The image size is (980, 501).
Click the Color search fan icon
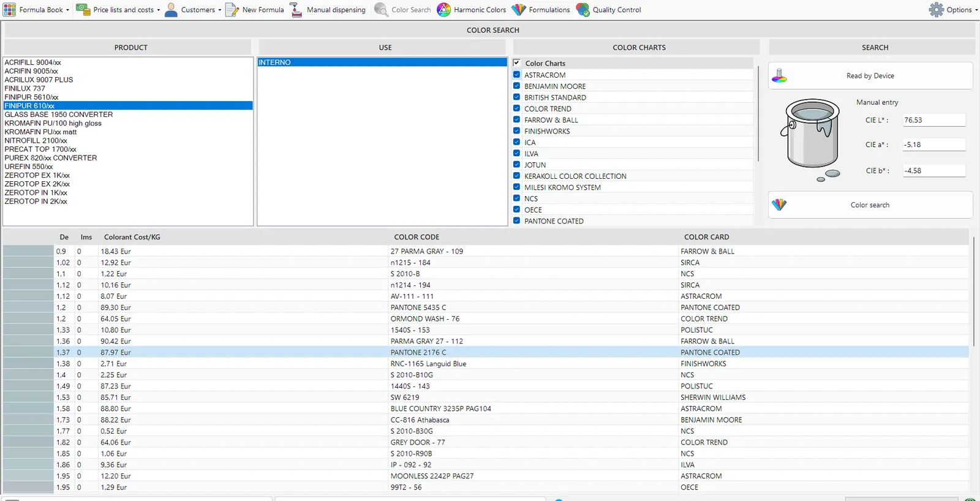tap(779, 205)
